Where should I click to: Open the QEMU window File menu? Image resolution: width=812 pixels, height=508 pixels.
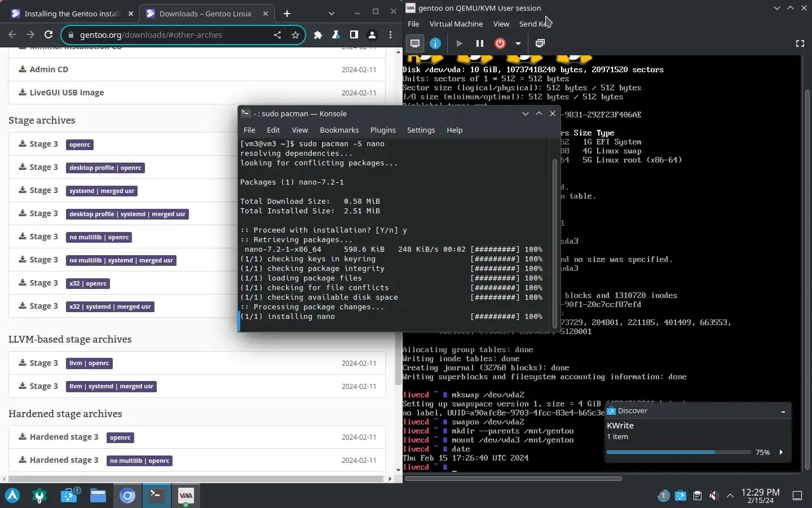(413, 24)
